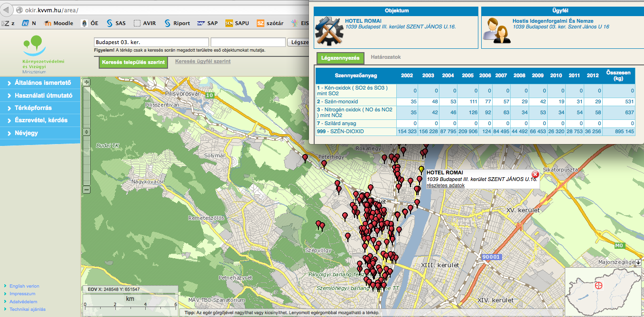The width and height of the screenshot is (644, 317).
Task: Open the Technikai ajánlás link
Action: (x=28, y=309)
